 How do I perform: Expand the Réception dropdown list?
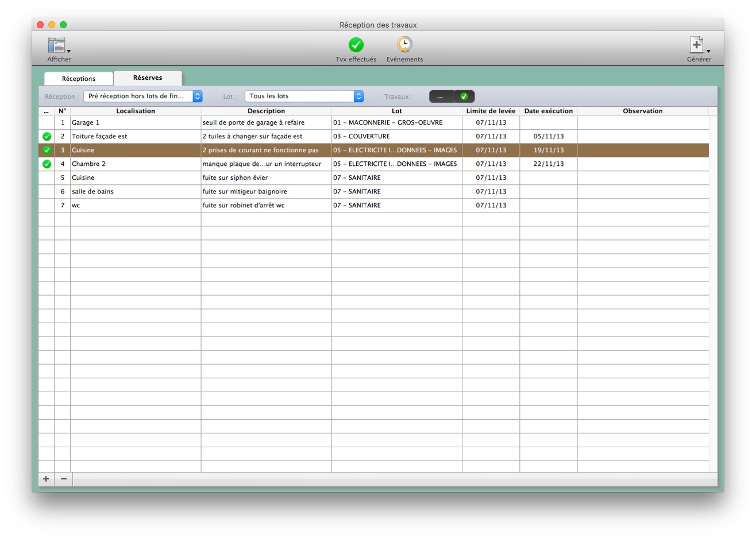click(x=197, y=96)
